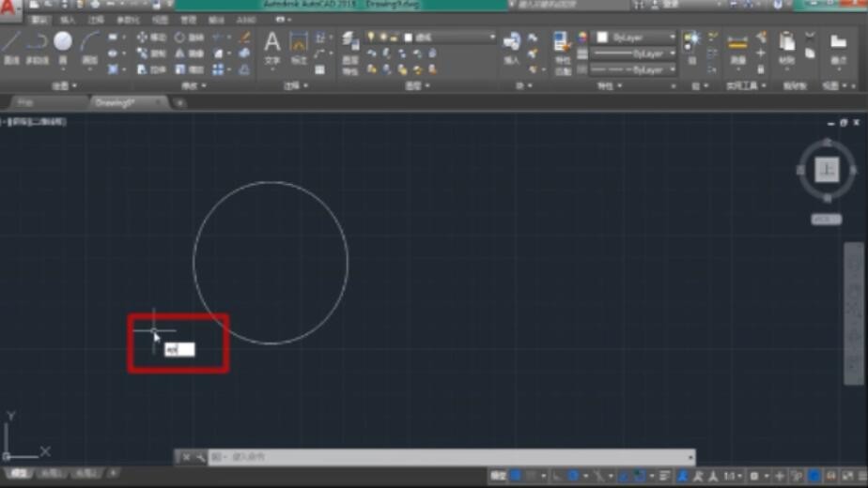Toggle the Model space button in status bar

coord(498,476)
